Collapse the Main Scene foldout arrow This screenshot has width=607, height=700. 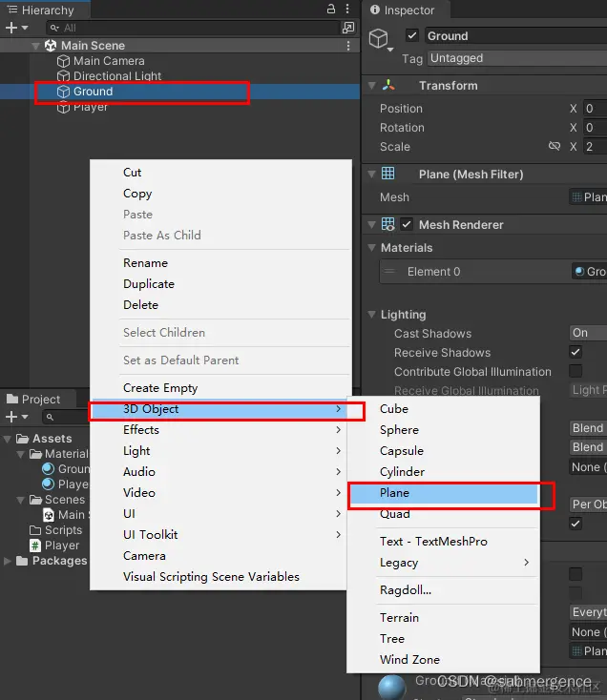tap(35, 46)
